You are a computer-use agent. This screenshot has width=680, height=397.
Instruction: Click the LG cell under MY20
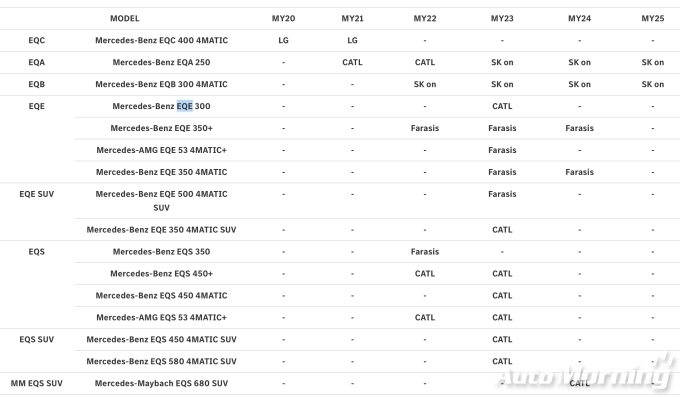click(x=283, y=40)
